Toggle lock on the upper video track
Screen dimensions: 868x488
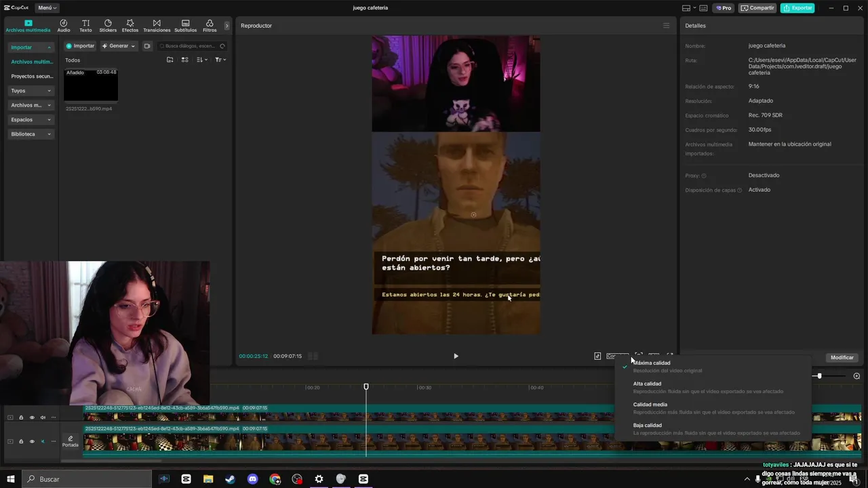pyautogui.click(x=21, y=418)
